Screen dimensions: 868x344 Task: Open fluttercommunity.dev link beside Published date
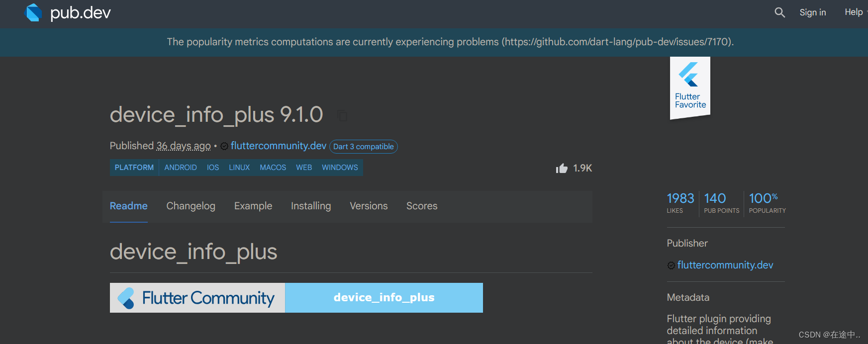(279, 146)
